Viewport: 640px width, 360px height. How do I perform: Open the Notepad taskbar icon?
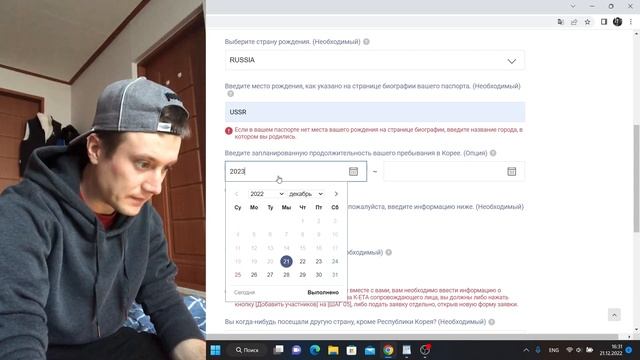407,350
